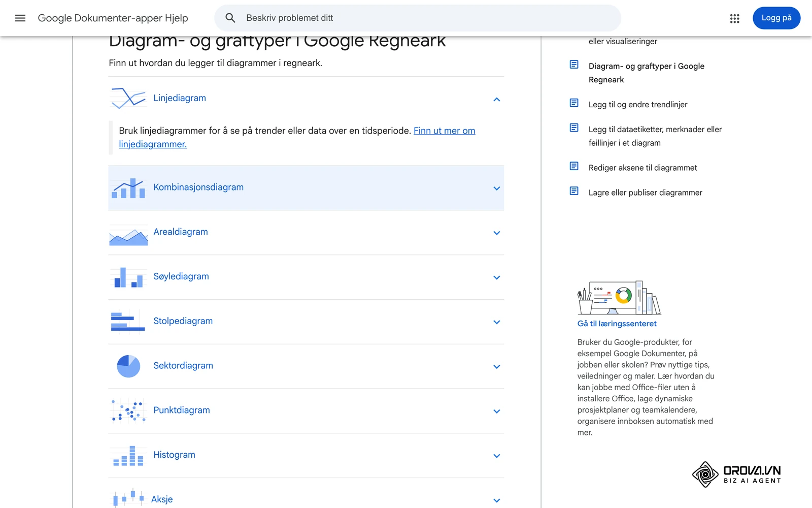Expand the Stolpediagram section chevron
812x508 pixels.
pyautogui.click(x=497, y=323)
